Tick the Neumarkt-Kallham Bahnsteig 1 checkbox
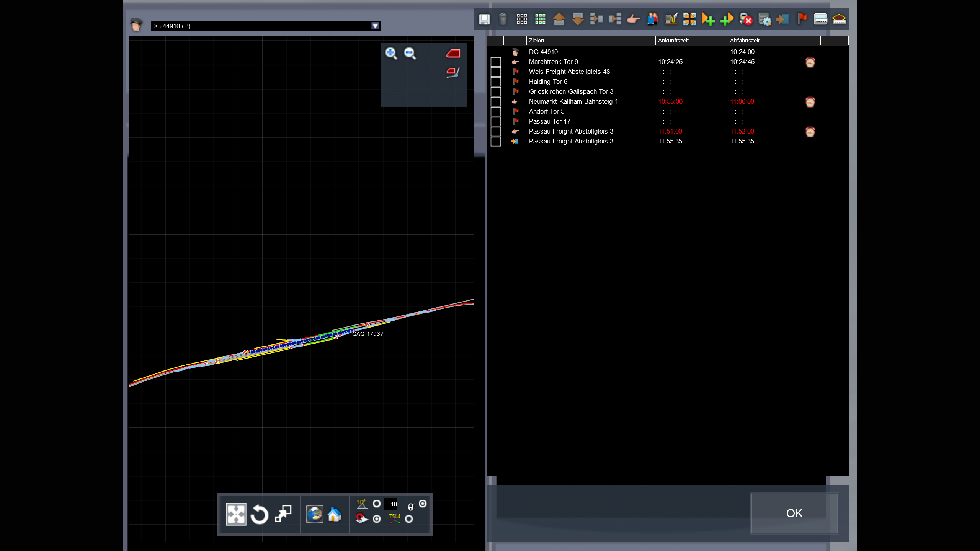The width and height of the screenshot is (980, 551). pyautogui.click(x=496, y=102)
